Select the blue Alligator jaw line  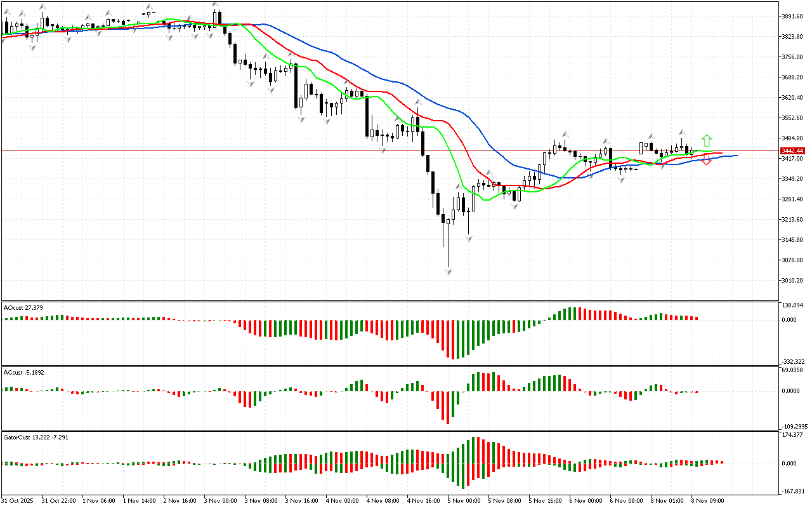(406, 84)
